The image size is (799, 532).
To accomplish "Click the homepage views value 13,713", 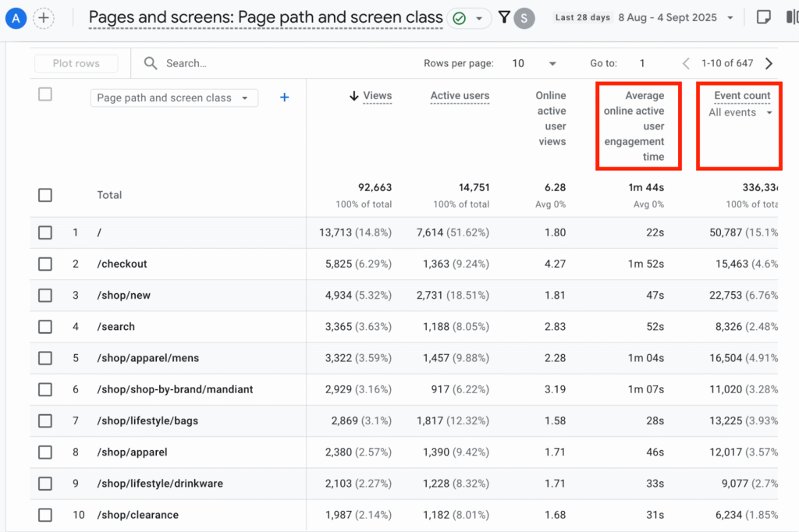I will (336, 233).
